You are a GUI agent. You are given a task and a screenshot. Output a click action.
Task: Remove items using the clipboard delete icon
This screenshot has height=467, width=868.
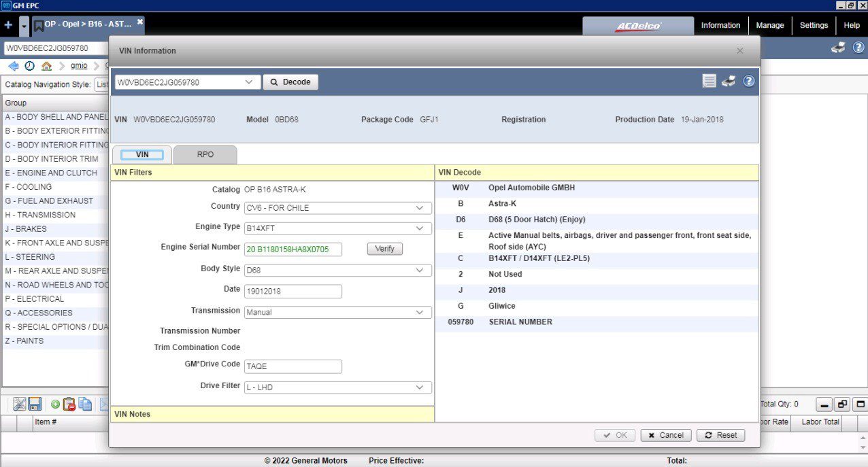(69, 404)
